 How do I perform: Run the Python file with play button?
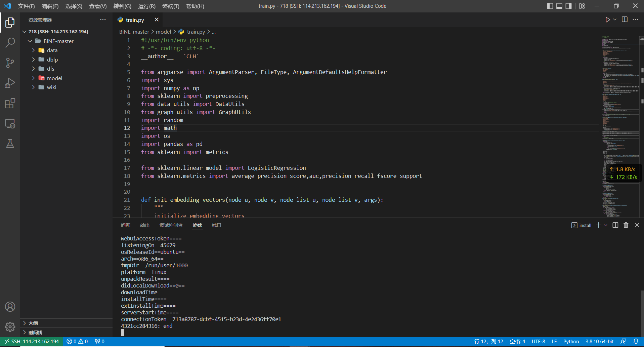[x=607, y=20]
